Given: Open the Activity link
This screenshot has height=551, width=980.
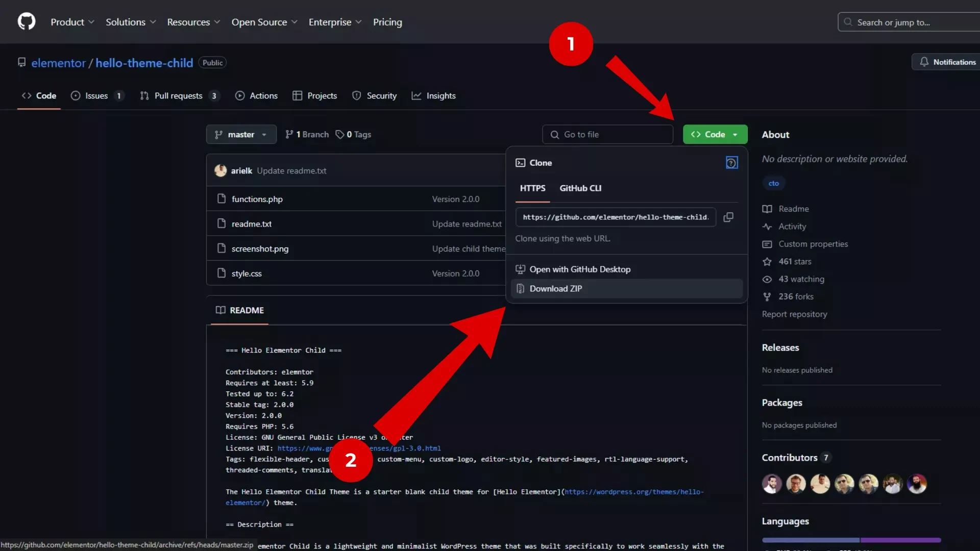Looking at the screenshot, I should 785,227.
